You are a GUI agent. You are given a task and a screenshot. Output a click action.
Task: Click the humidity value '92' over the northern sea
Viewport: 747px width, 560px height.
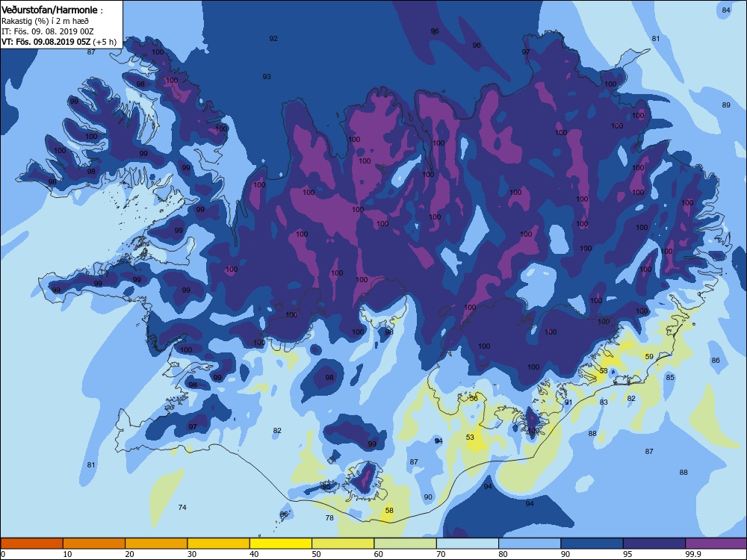point(273,39)
